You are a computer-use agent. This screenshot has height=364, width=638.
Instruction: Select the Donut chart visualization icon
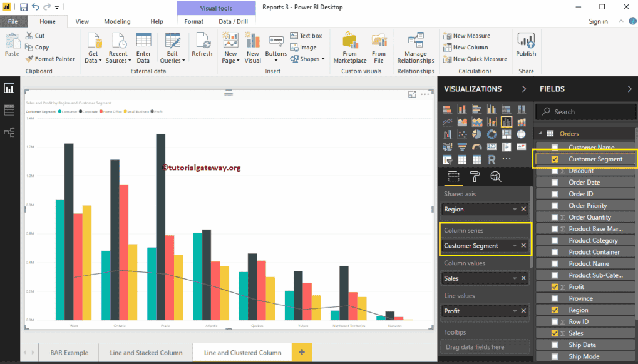[x=491, y=134]
